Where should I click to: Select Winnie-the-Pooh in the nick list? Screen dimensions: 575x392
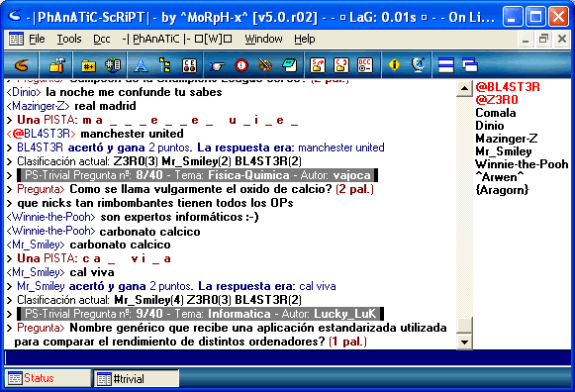coord(522,164)
